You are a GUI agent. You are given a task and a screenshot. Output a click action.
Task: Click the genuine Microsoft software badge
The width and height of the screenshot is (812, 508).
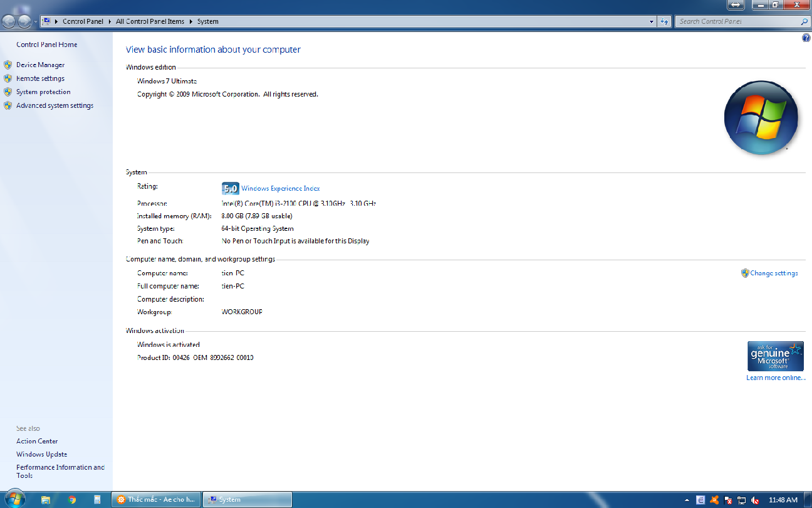775,356
